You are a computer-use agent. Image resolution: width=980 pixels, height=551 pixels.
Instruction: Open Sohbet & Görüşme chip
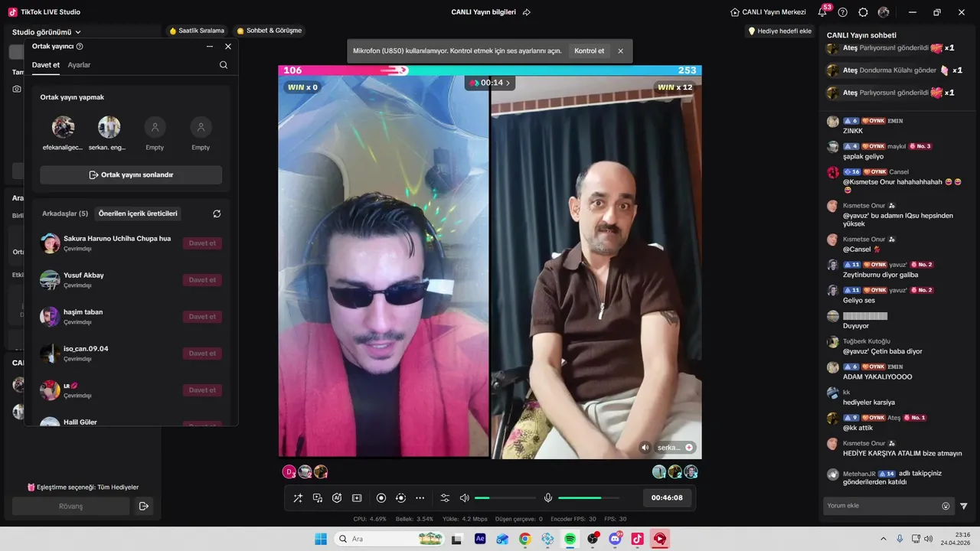click(x=269, y=31)
